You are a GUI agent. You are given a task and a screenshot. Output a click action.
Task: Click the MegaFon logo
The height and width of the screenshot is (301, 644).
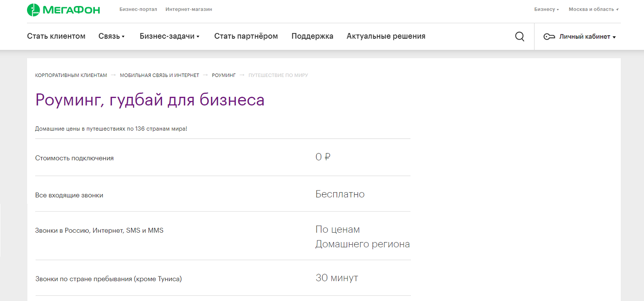pyautogui.click(x=64, y=9)
